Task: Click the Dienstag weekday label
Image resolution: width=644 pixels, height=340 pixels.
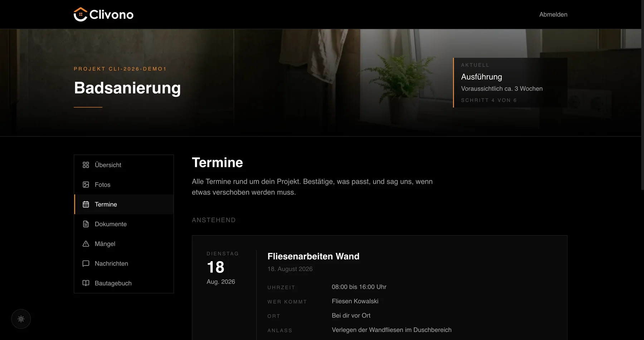Action: tap(223, 254)
